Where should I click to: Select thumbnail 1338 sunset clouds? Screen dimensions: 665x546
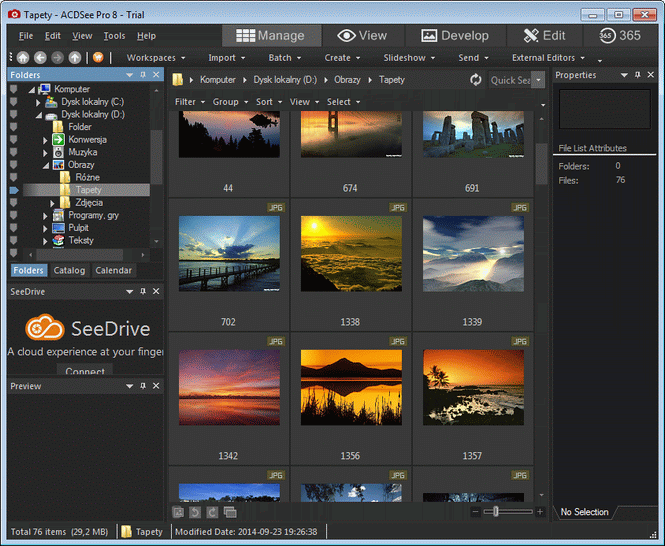(351, 253)
